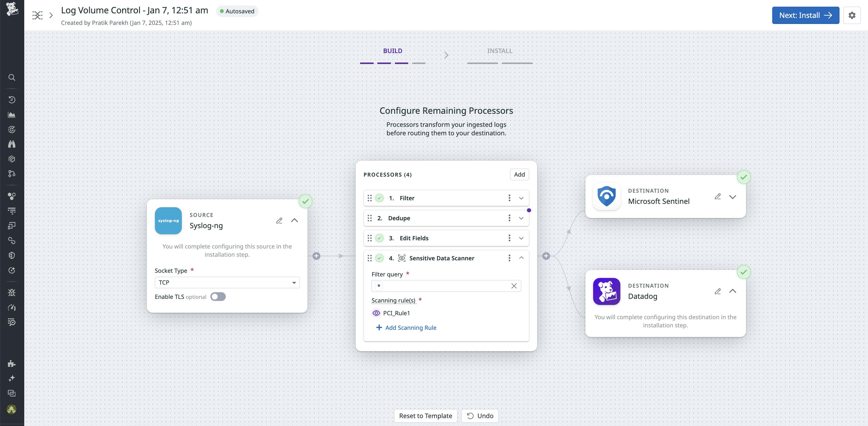Viewport: 868px width, 426px height.
Task: Edit Microsoft Sentinel destination using pencil icon
Action: pyautogui.click(x=718, y=197)
